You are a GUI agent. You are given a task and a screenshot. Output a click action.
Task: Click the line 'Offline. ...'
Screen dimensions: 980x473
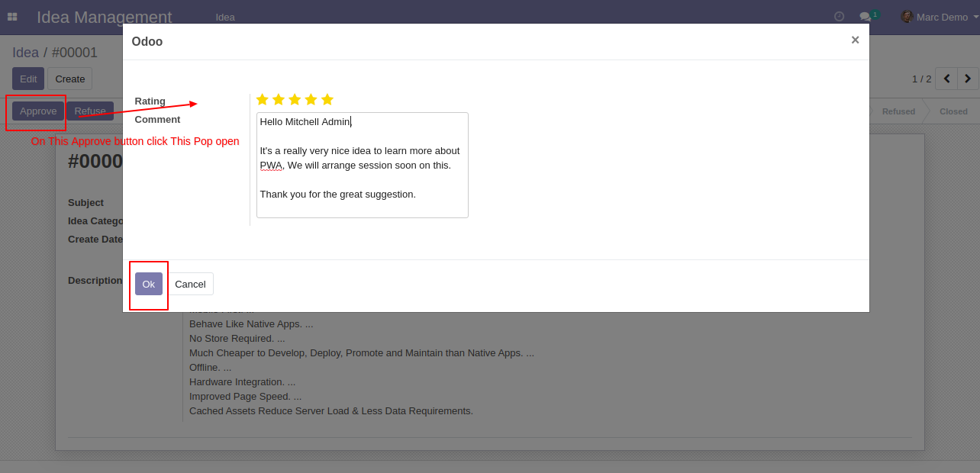pyautogui.click(x=211, y=368)
